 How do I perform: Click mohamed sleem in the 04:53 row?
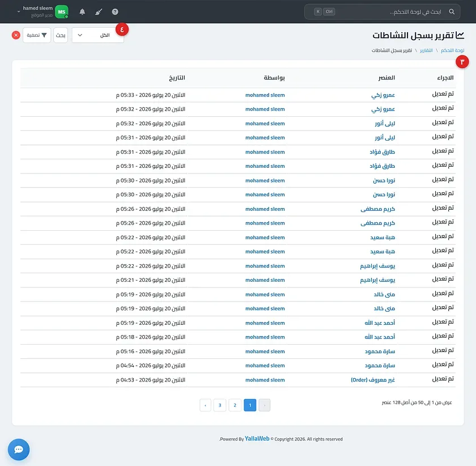tap(265, 380)
